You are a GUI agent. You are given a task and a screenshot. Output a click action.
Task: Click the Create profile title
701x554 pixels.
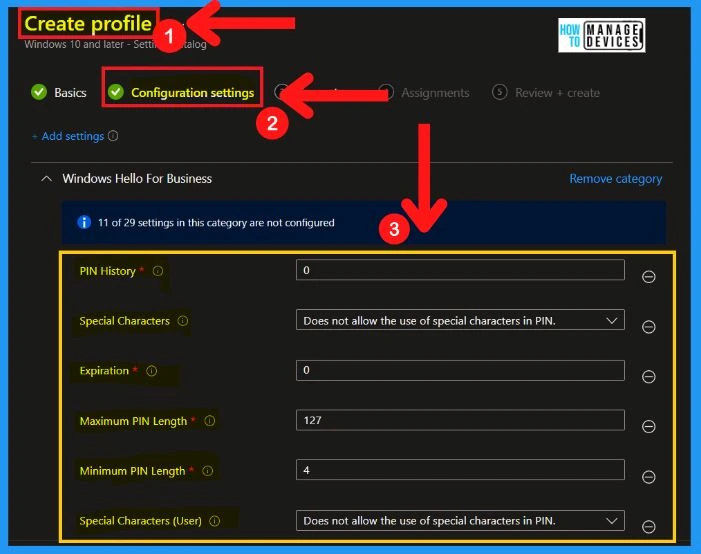[x=88, y=23]
